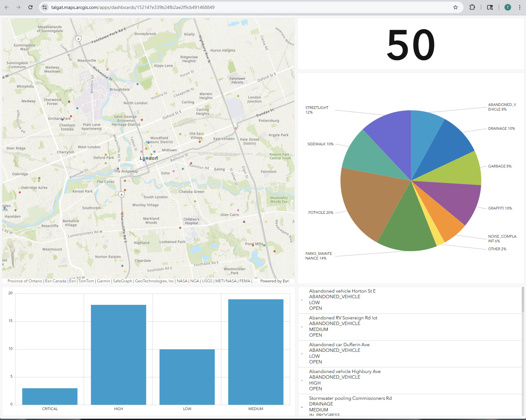This screenshot has width=526, height=420.
Task: Click the MEDIUM bar in the chart
Action: click(x=256, y=352)
